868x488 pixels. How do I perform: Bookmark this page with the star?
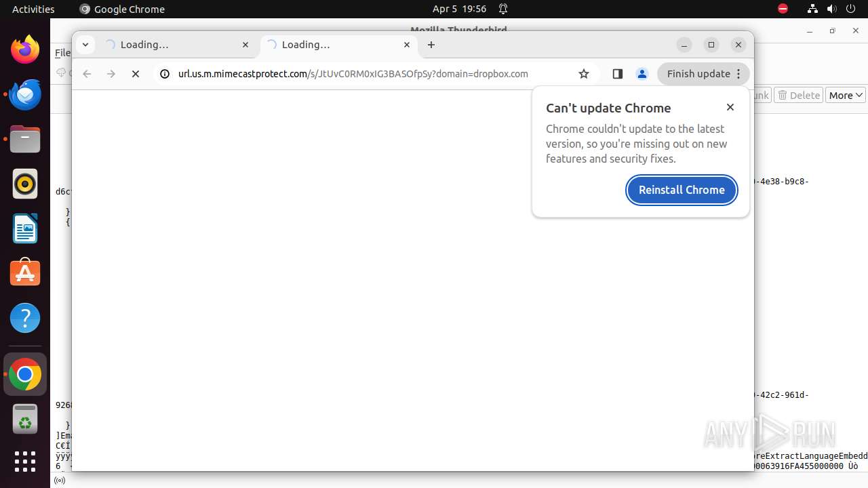coord(584,74)
